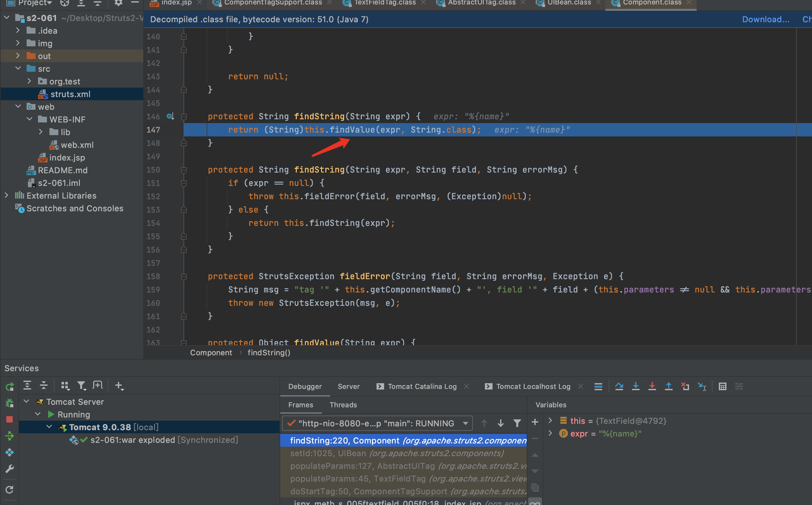Select doStartTag:50 ComponentTagSupport frame

click(403, 491)
